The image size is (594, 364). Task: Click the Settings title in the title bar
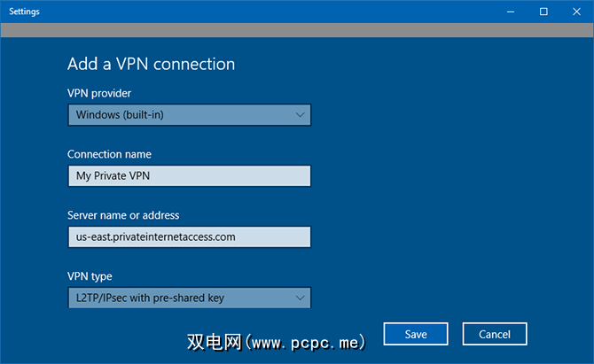(24, 12)
